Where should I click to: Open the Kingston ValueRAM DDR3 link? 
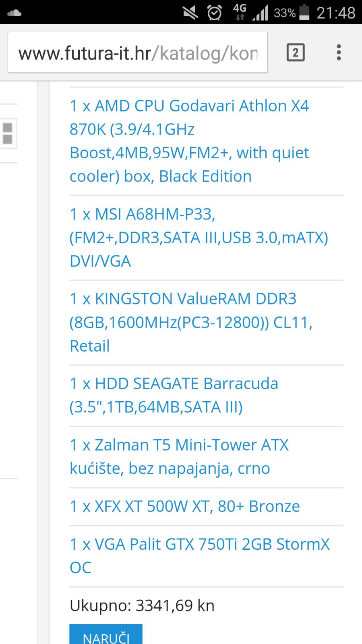(x=191, y=322)
